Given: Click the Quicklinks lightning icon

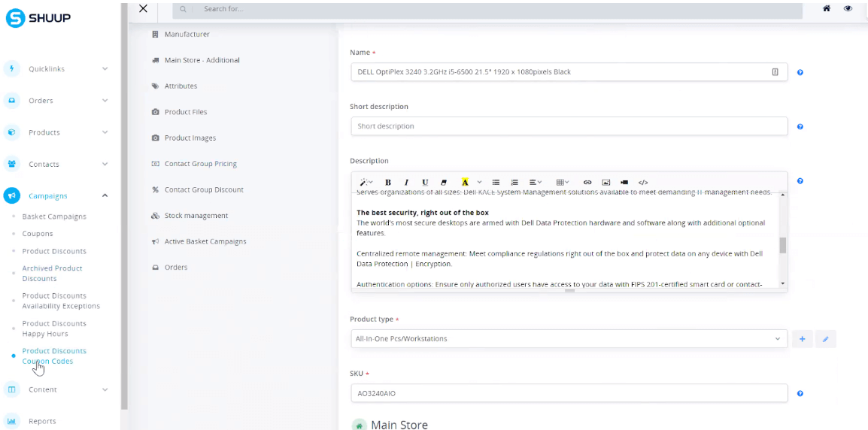Looking at the screenshot, I should [x=11, y=68].
